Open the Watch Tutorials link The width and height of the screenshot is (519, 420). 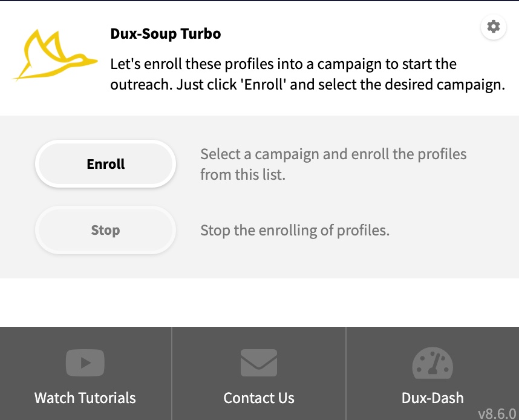85,398
